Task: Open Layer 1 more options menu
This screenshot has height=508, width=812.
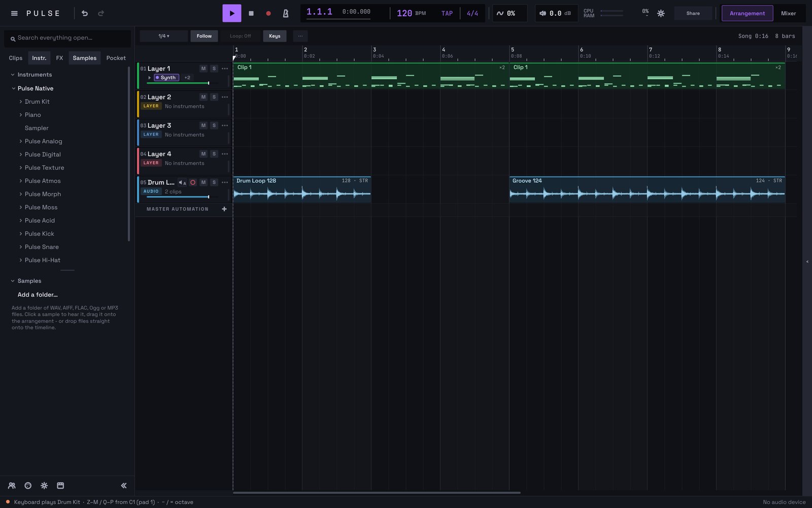Action: click(x=225, y=69)
